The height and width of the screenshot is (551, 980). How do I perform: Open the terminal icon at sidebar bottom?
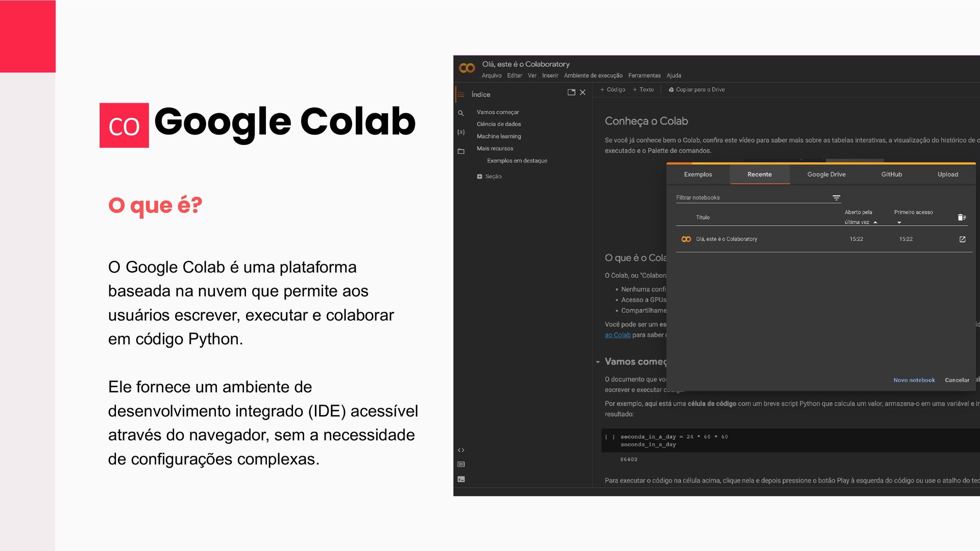(461, 479)
